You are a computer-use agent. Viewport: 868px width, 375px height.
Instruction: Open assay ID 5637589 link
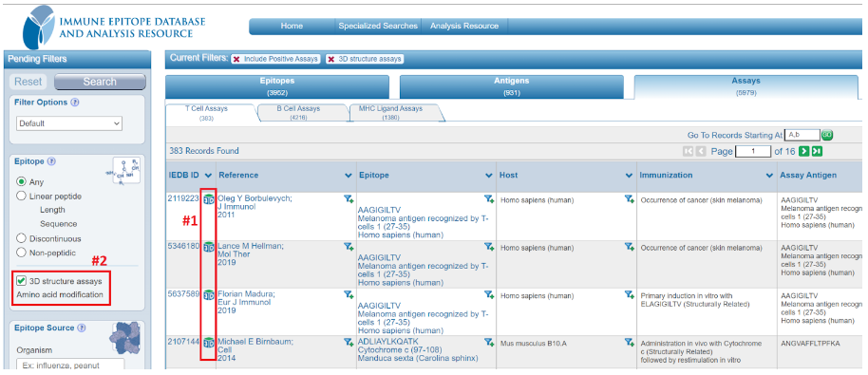point(183,293)
